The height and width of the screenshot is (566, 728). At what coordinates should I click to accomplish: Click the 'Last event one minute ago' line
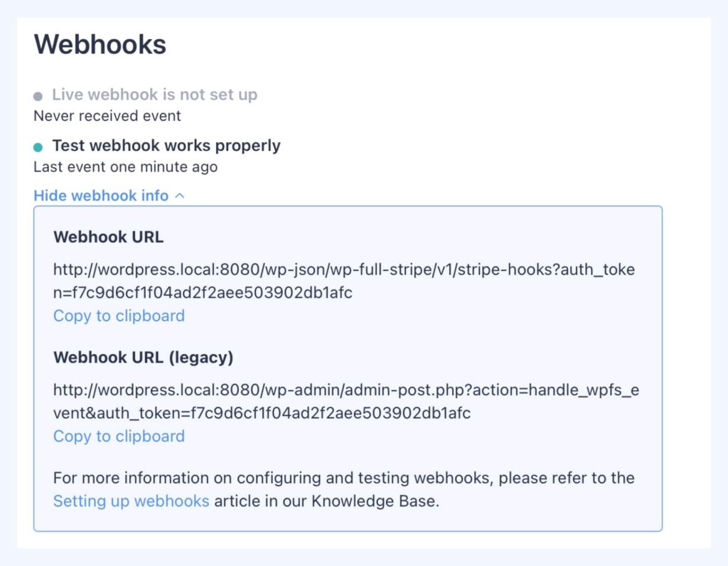125,167
